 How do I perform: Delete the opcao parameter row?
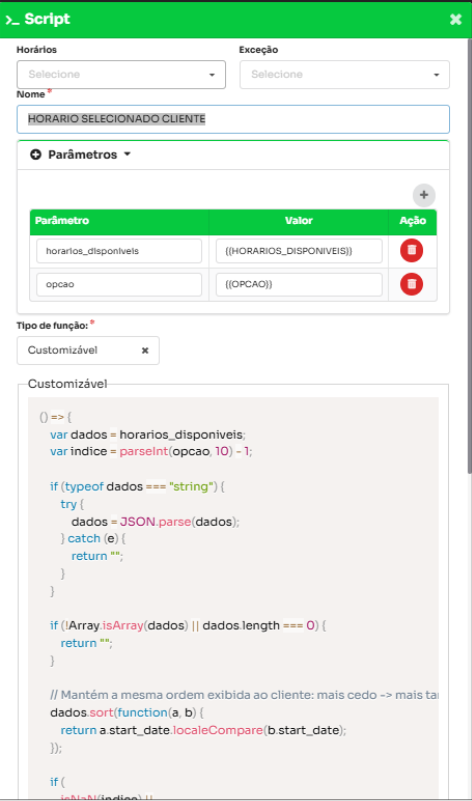[x=412, y=284]
